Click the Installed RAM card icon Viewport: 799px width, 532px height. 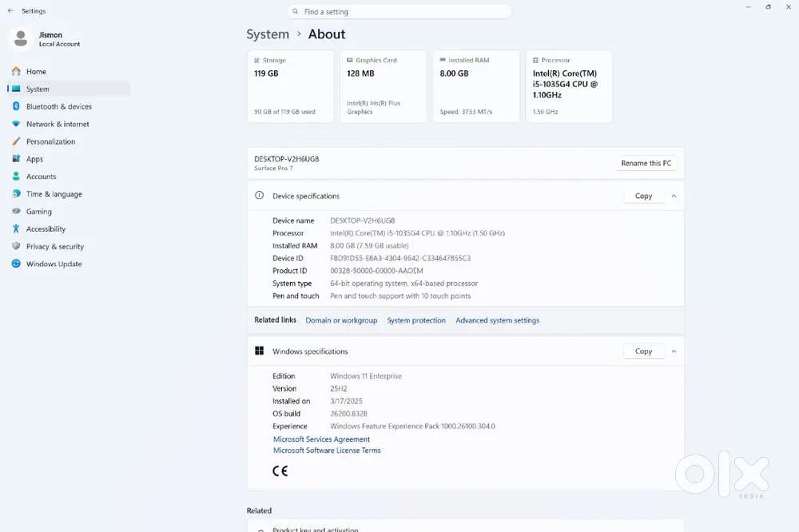tap(443, 60)
